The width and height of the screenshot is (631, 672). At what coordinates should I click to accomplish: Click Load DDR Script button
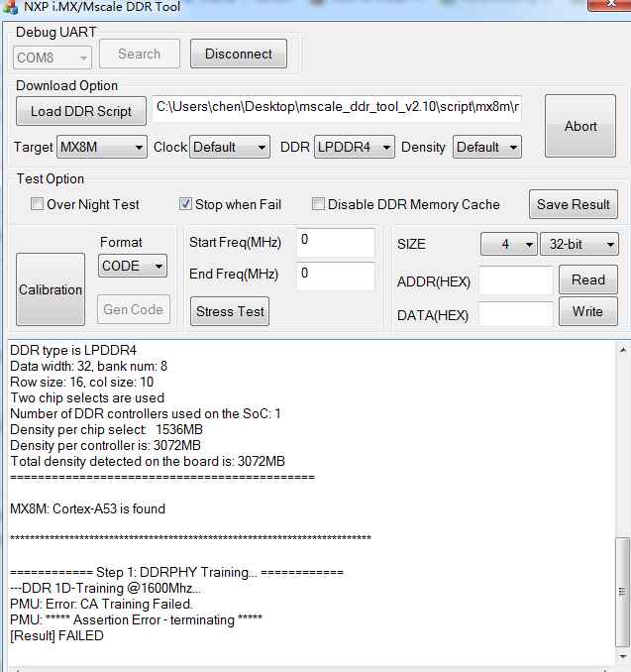[x=81, y=111]
